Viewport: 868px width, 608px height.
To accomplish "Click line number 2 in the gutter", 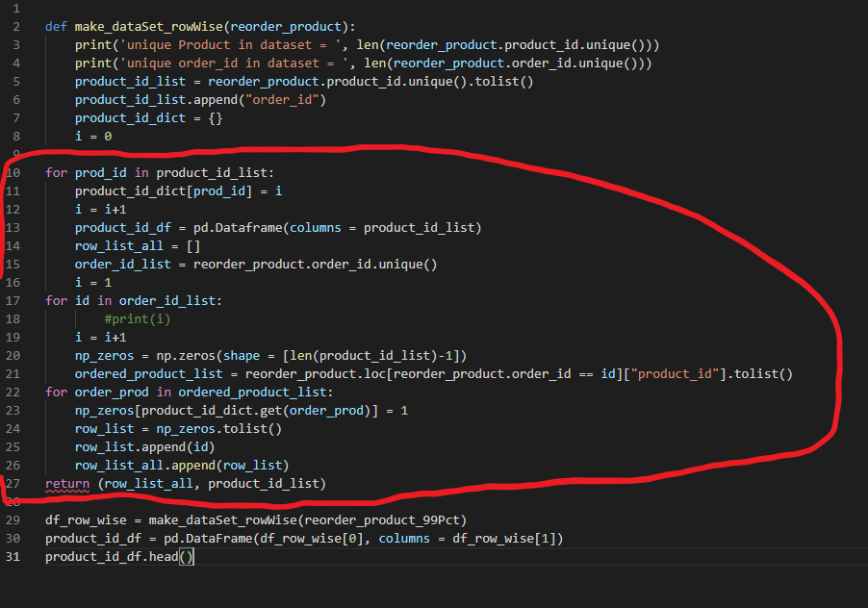I will coord(16,27).
